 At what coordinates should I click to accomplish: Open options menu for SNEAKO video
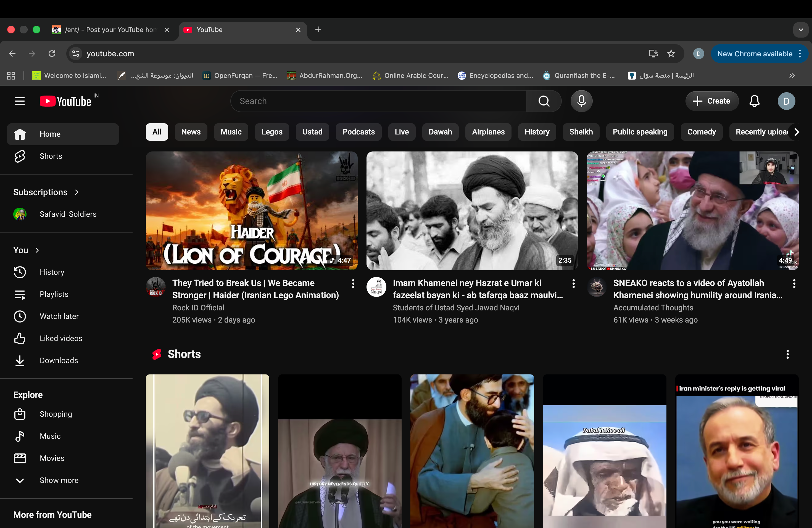point(794,283)
